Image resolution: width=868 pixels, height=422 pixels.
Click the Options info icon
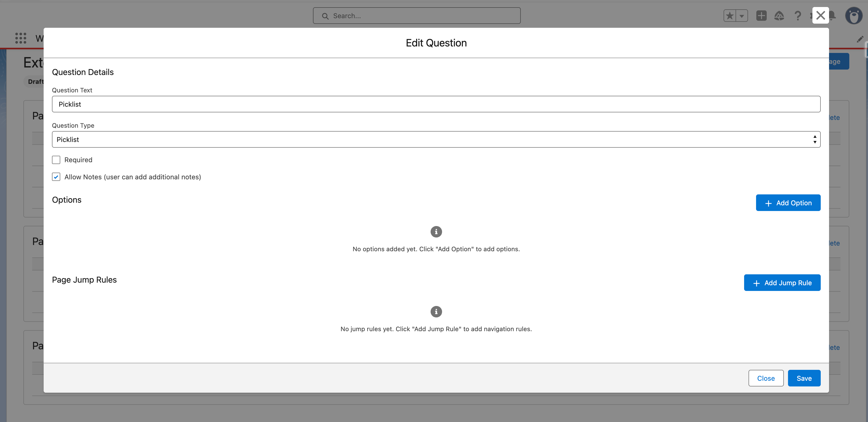436,232
